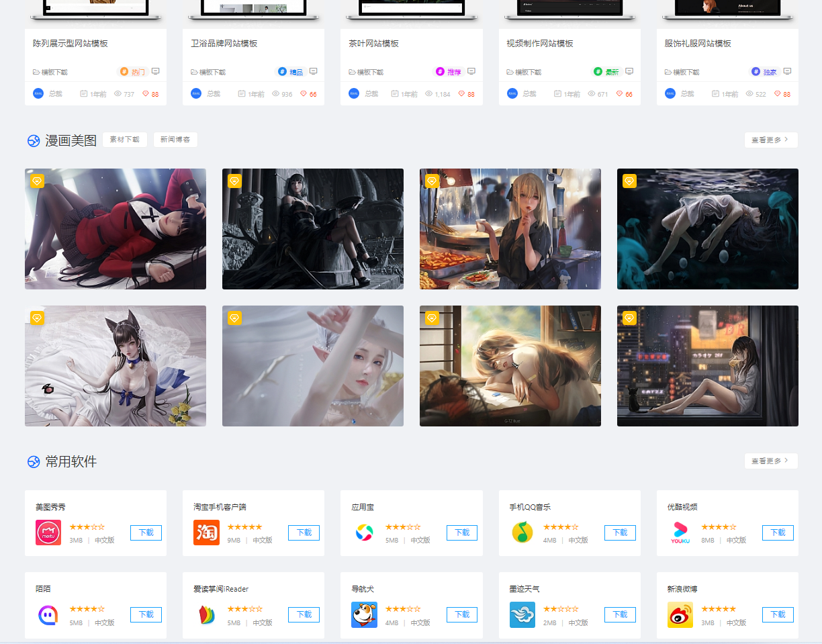822x644 pixels.
Task: Click comment icon on 卫浴品牌网站模板 card
Action: [314, 71]
